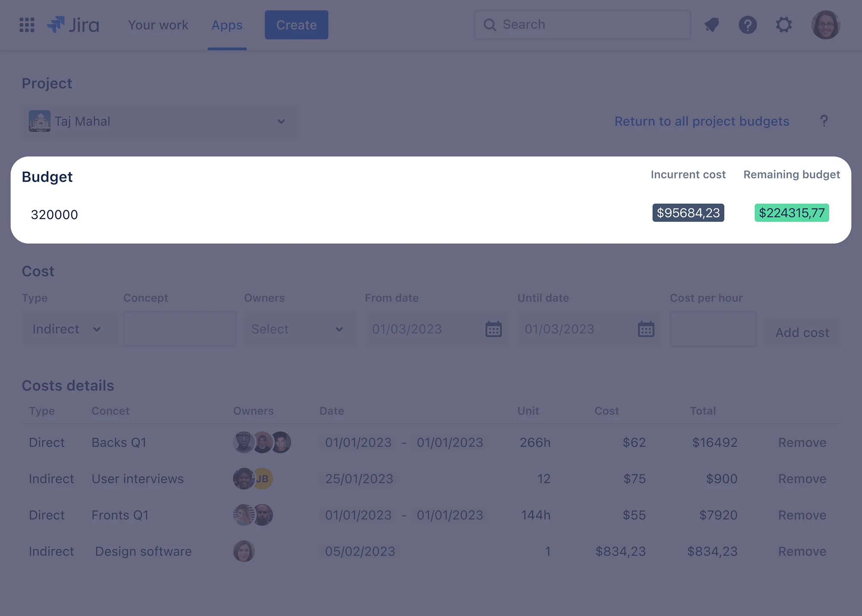The width and height of the screenshot is (862, 616).
Task: Edit the budget value 320000
Action: [x=54, y=215]
